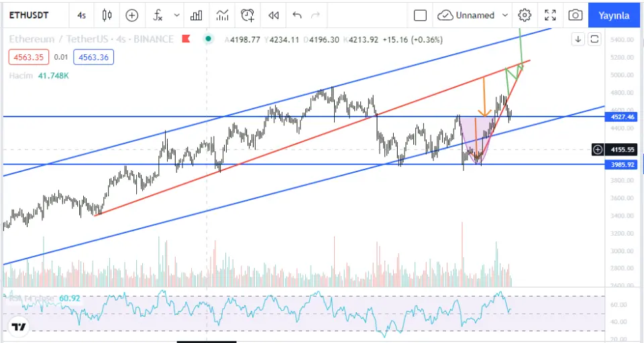Screen dimensions: 644x343
Task: Create an alert with the alarm clock icon
Action: click(x=248, y=15)
